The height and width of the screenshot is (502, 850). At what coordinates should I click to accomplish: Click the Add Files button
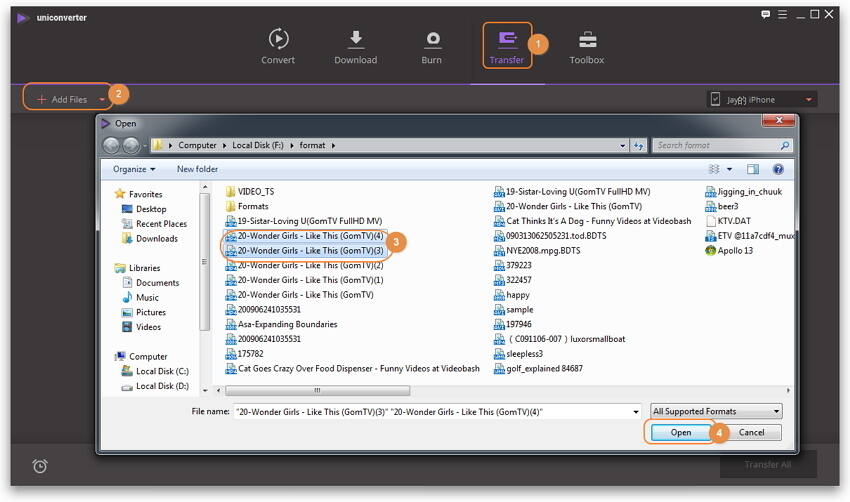coord(62,99)
